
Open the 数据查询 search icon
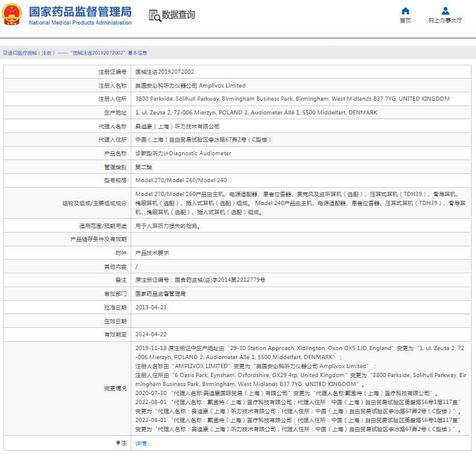point(155,16)
